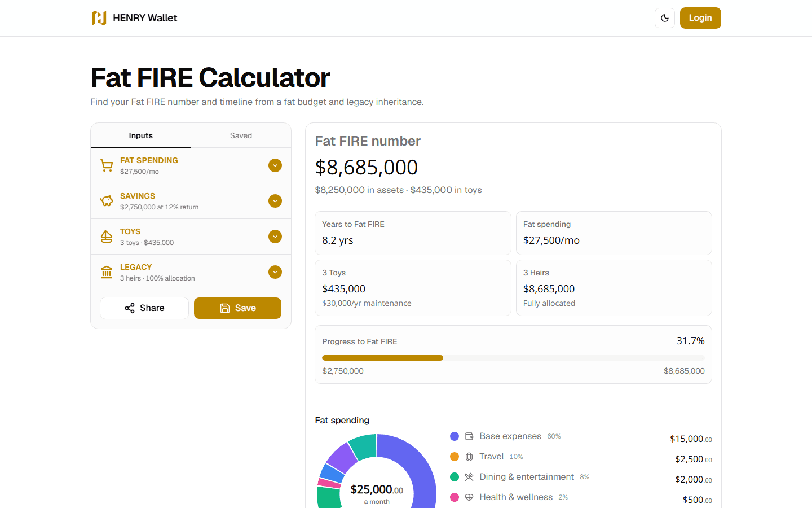The width and height of the screenshot is (812, 508).
Task: Click the $8,685,000 Fat FIRE number
Action: tap(367, 167)
